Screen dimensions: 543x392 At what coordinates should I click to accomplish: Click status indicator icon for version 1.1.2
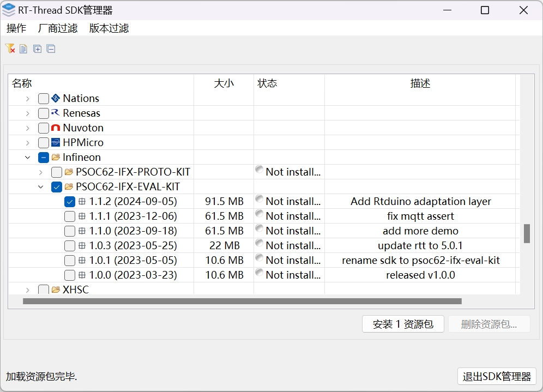coord(259,199)
